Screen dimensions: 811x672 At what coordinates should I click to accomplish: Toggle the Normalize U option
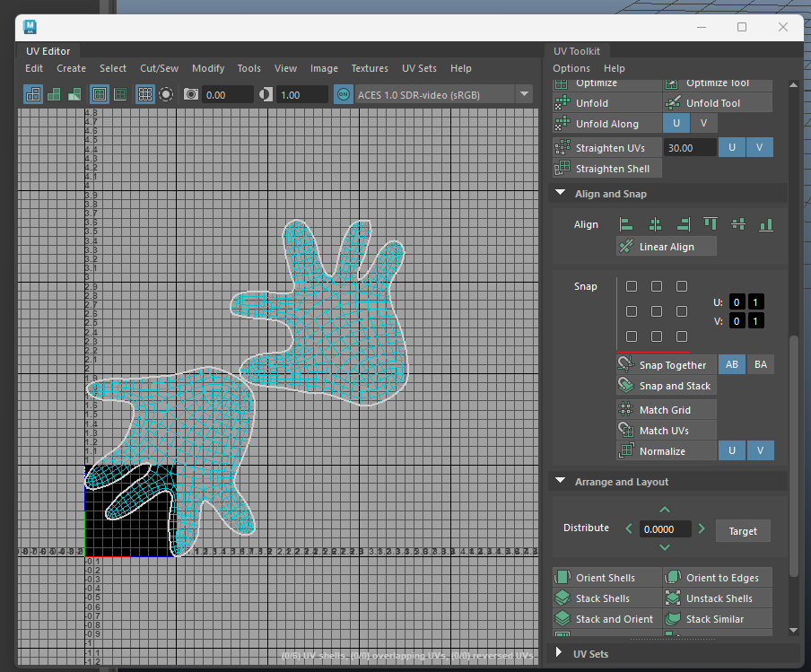732,450
